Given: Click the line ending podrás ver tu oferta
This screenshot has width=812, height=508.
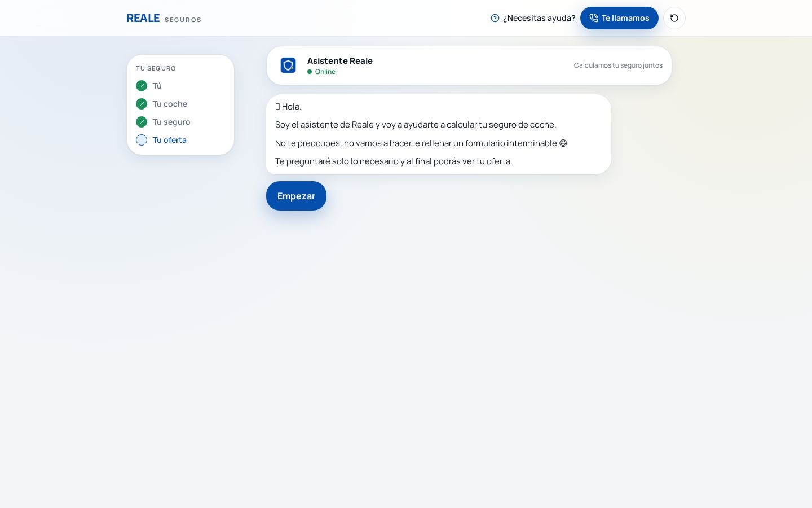Looking at the screenshot, I should 394,161.
